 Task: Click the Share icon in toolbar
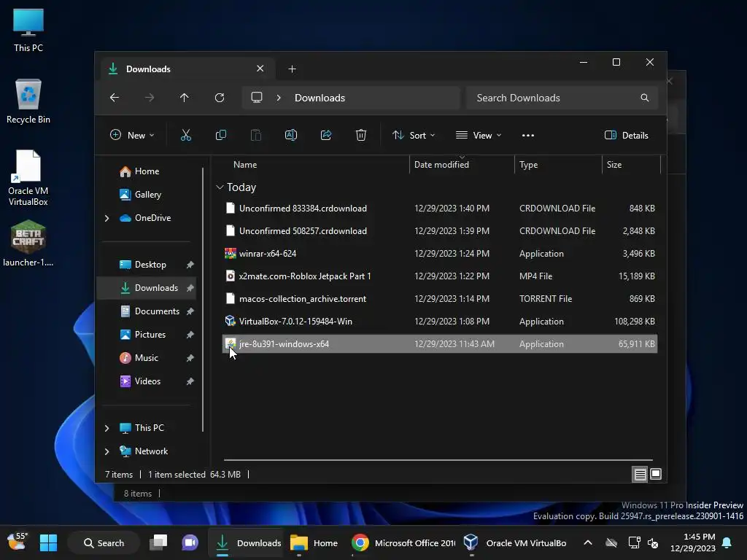(x=326, y=135)
